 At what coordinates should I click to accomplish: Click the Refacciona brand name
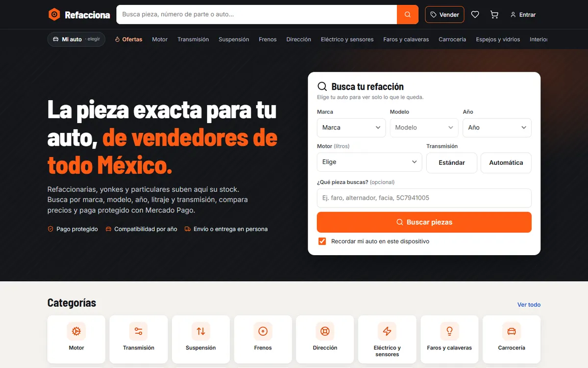pos(87,15)
